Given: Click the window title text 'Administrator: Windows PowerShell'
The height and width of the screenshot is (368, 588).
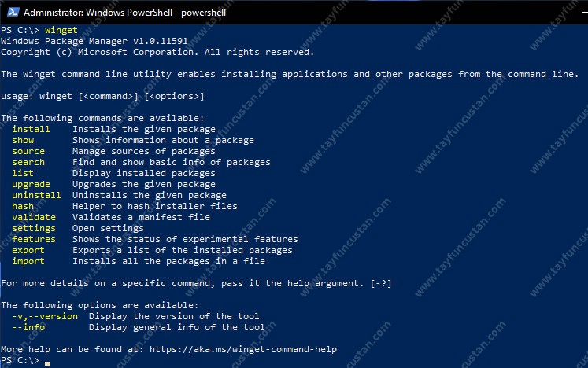Looking at the screenshot, I should pyautogui.click(x=98, y=13).
